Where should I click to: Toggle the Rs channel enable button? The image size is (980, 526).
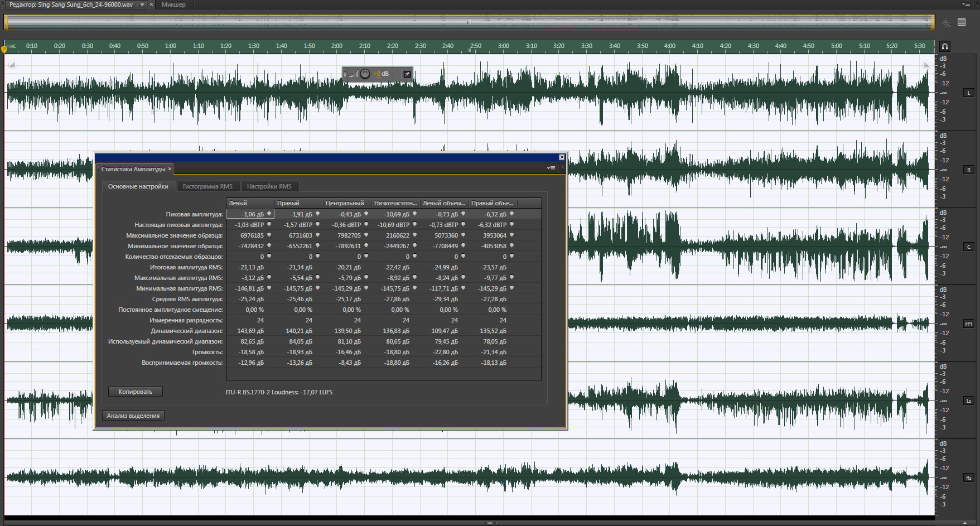click(x=969, y=477)
